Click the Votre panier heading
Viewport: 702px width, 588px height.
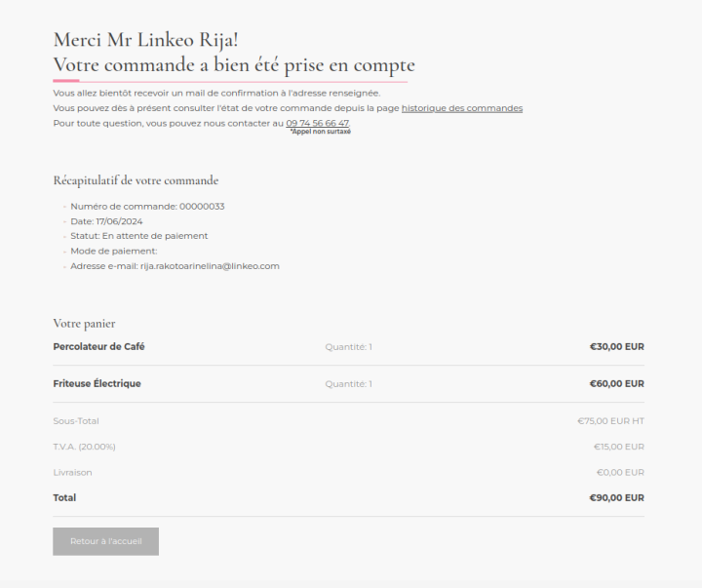coord(84,324)
